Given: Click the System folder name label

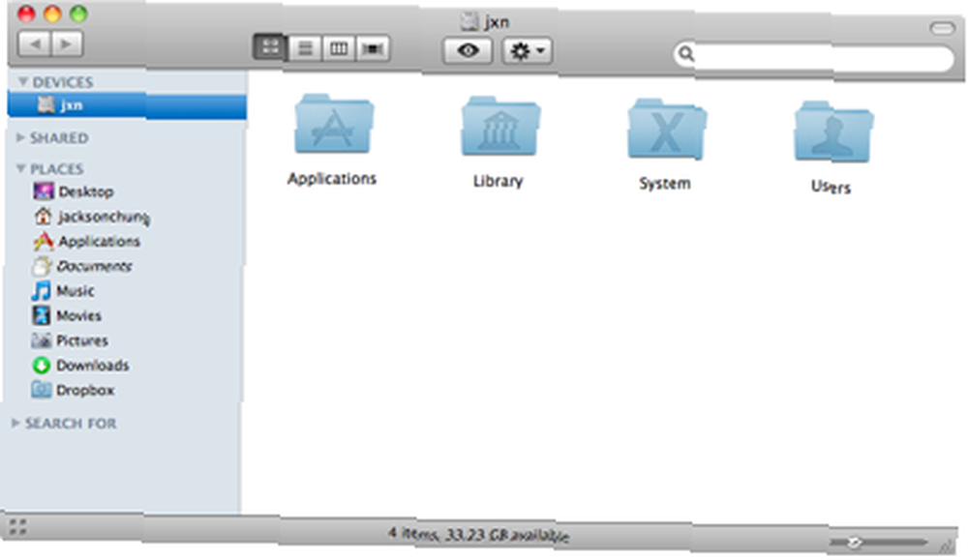Looking at the screenshot, I should click(665, 184).
